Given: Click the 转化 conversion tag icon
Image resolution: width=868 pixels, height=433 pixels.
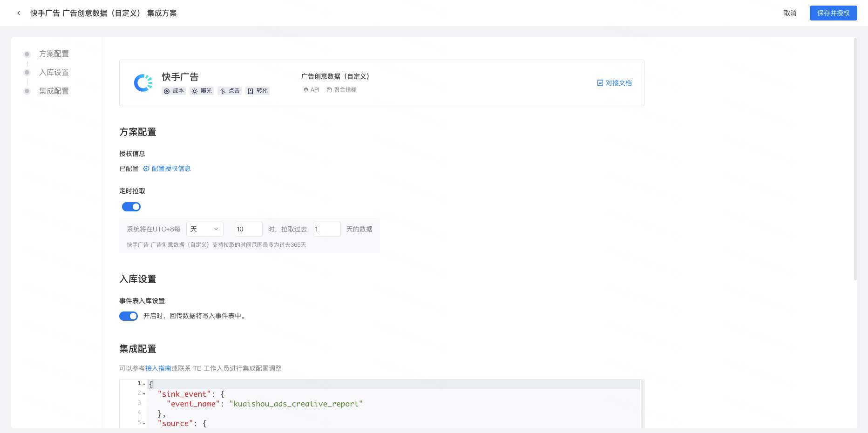Looking at the screenshot, I should coord(251,91).
